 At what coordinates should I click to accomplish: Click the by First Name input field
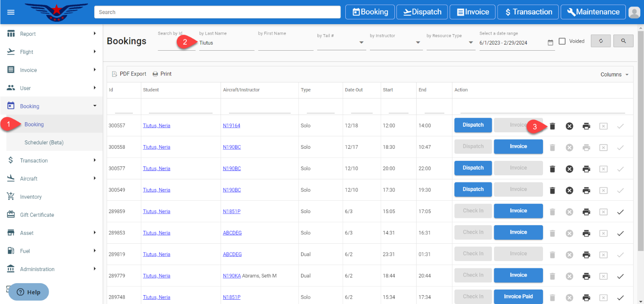click(285, 43)
